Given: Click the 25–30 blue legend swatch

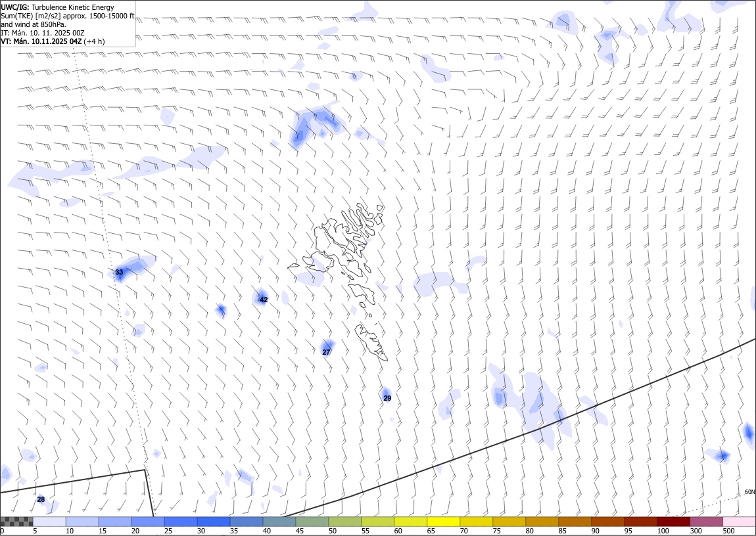Looking at the screenshot, I should tap(181, 522).
